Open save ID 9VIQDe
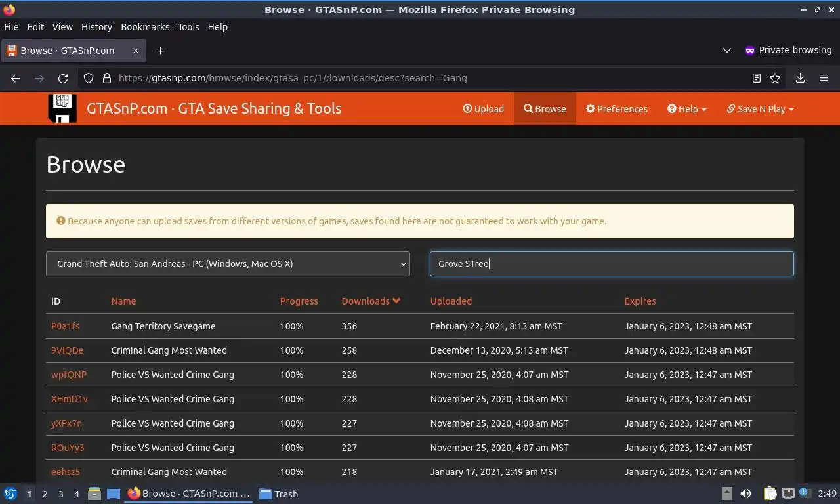The width and height of the screenshot is (840, 504). pyautogui.click(x=67, y=350)
